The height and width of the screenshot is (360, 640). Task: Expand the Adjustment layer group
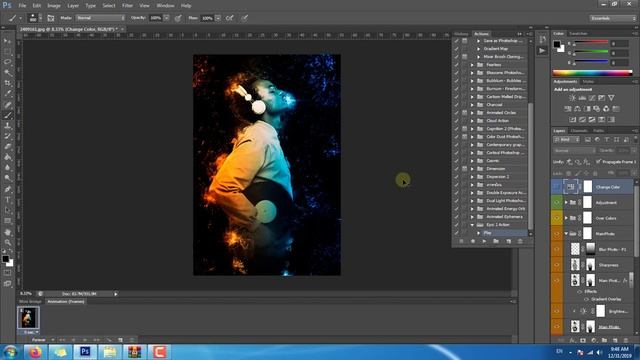point(566,202)
